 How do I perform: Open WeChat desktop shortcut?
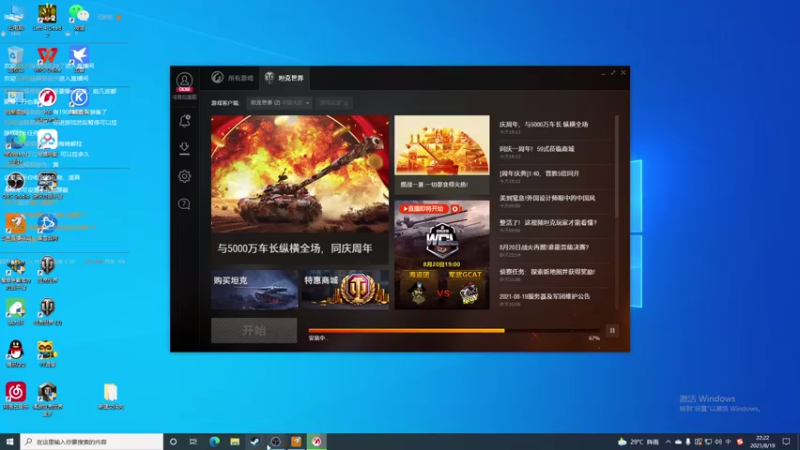[79, 17]
